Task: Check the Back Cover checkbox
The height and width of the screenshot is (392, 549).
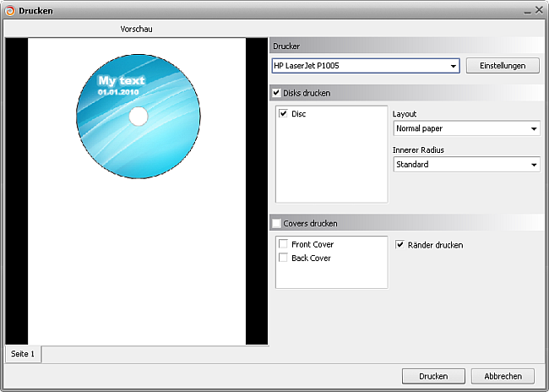Action: tap(283, 258)
